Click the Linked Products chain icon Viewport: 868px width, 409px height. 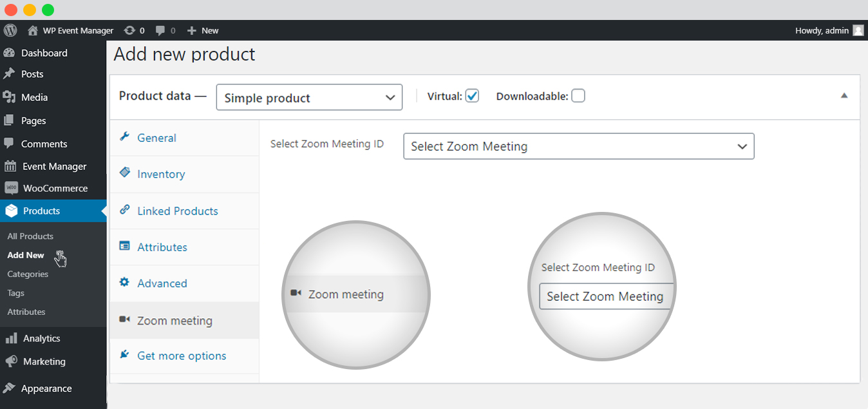pos(125,209)
